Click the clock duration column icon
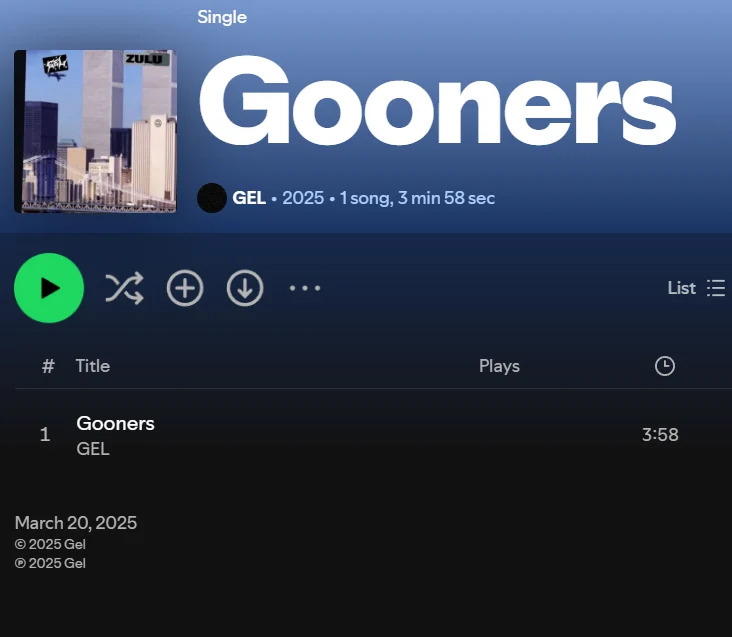732x637 pixels. click(665, 366)
